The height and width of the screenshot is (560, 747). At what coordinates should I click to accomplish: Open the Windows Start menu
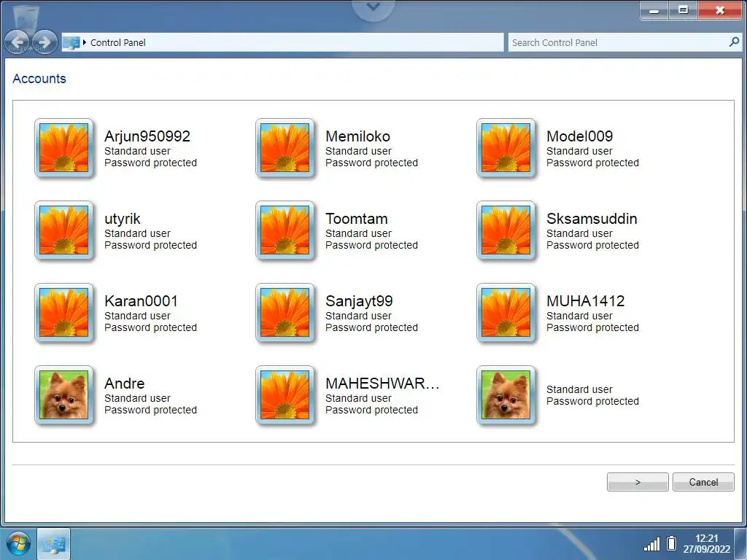18,543
